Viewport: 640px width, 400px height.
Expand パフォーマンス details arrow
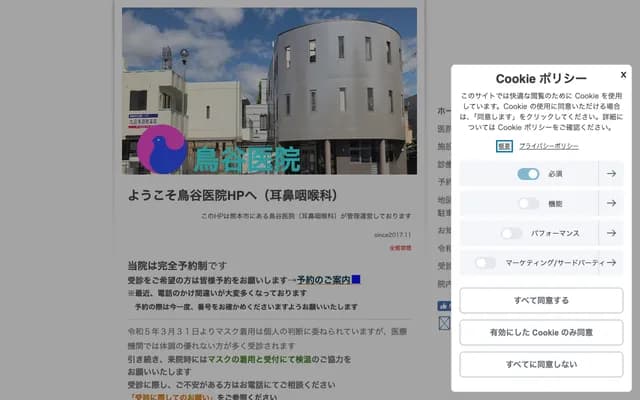coord(611,233)
